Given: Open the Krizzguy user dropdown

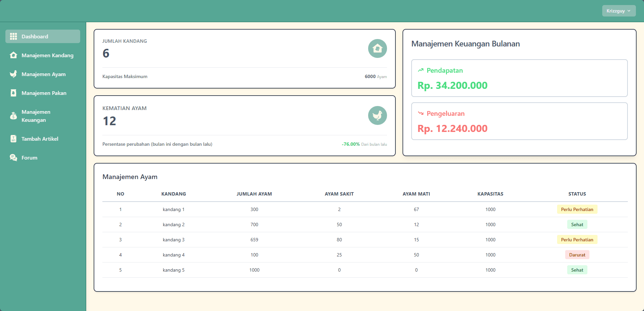Looking at the screenshot, I should [x=619, y=11].
